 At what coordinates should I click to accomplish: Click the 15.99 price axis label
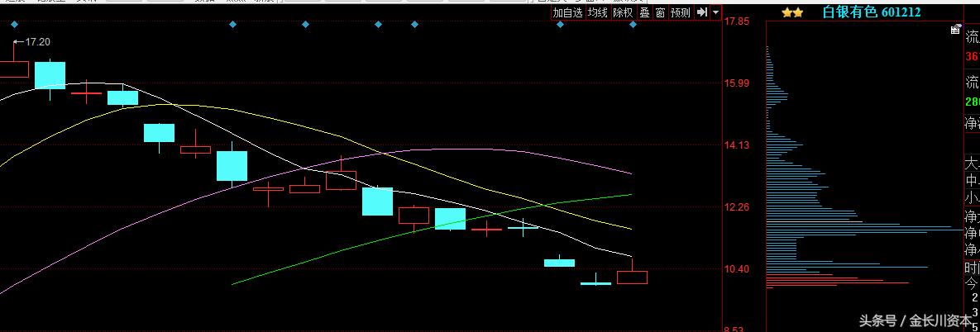tap(736, 83)
